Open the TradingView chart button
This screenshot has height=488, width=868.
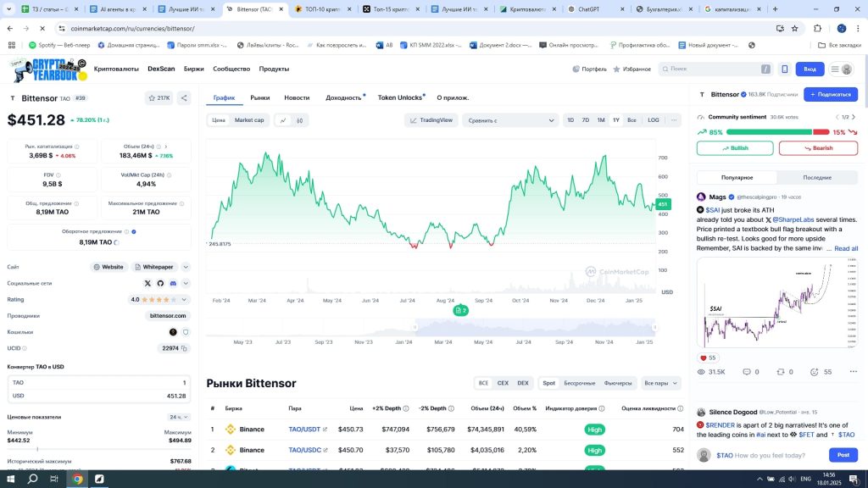[431, 120]
